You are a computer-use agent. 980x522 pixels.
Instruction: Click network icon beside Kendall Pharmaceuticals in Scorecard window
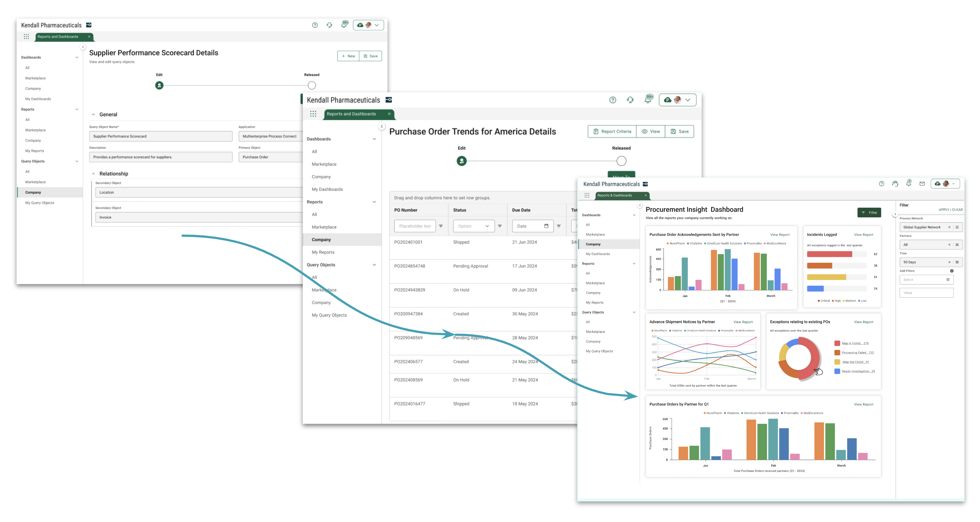pos(89,25)
